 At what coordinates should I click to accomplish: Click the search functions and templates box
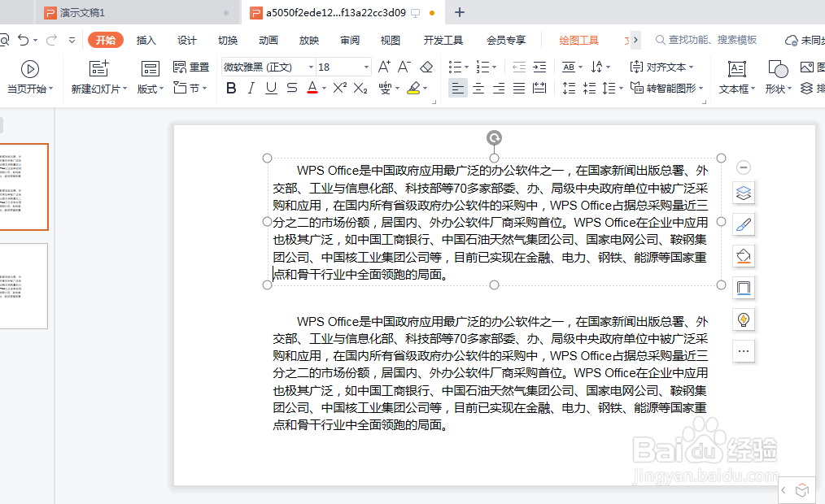(x=706, y=40)
